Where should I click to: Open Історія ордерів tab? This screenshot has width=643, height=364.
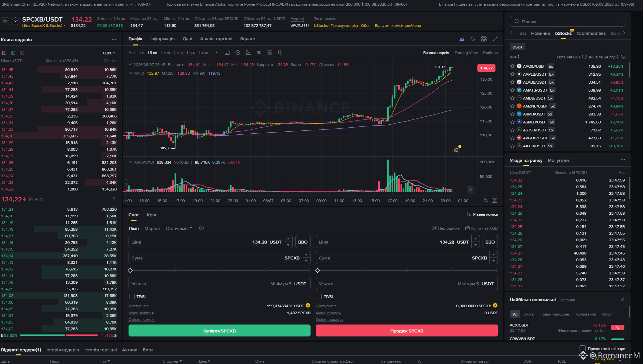click(x=63, y=350)
